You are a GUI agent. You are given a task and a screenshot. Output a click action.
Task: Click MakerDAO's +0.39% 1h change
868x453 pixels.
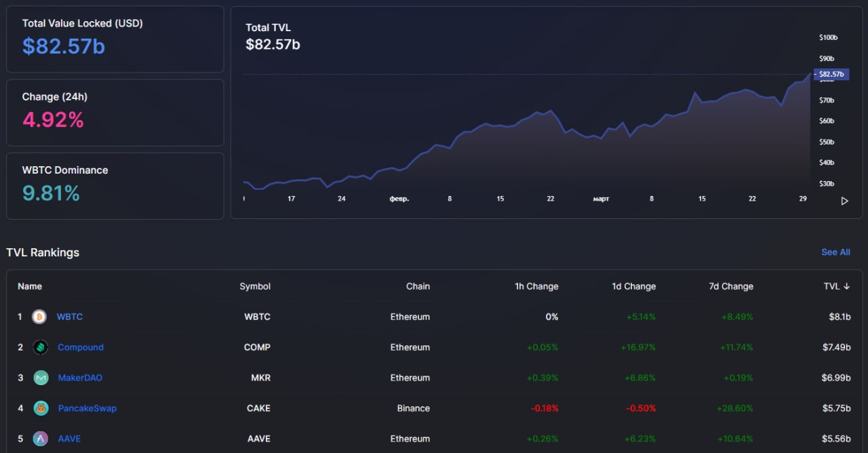coord(542,378)
